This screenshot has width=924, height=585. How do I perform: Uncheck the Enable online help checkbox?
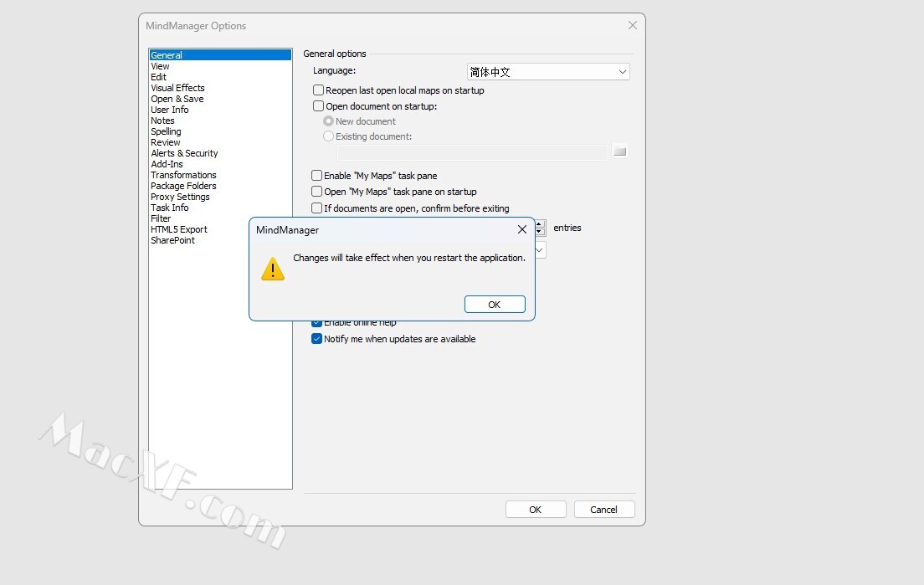pyautogui.click(x=316, y=323)
